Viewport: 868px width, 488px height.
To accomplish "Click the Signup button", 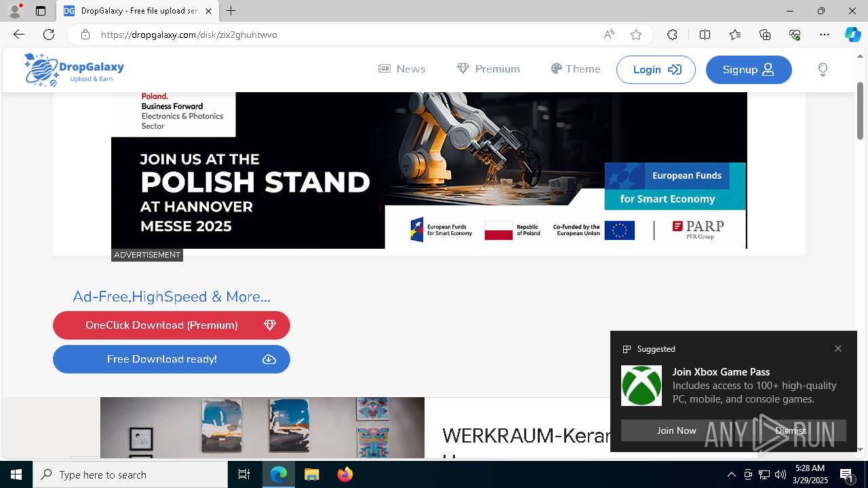I will pyautogui.click(x=749, y=69).
